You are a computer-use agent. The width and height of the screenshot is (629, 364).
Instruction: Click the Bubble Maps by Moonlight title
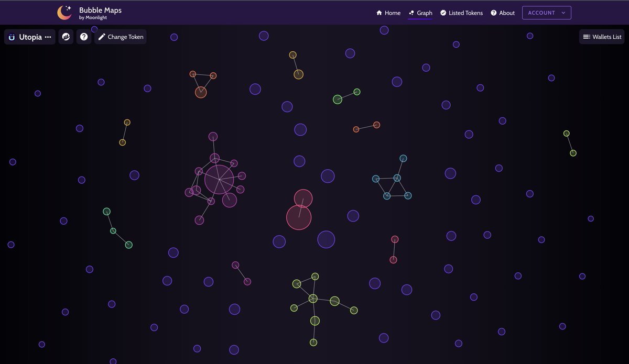click(x=100, y=13)
